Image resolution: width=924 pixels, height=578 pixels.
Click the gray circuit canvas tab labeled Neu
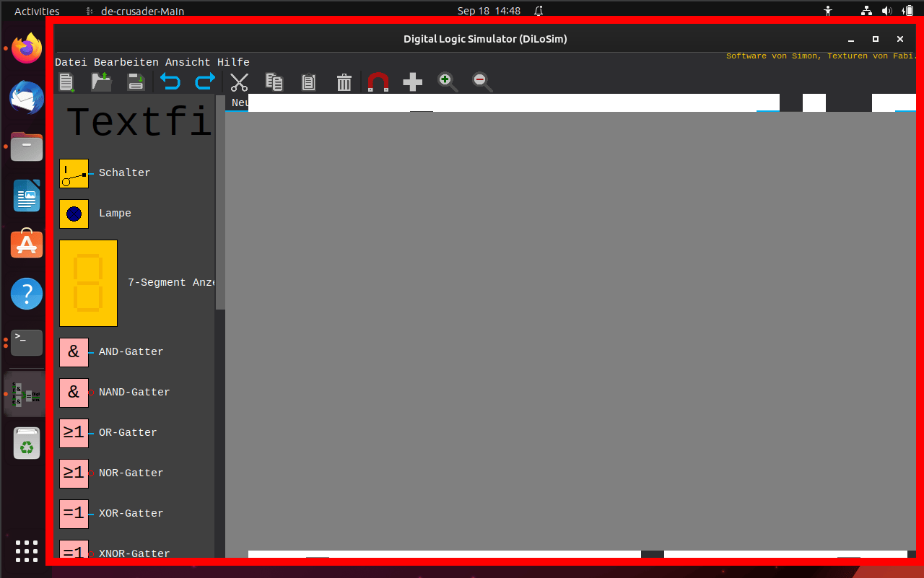[240, 103]
